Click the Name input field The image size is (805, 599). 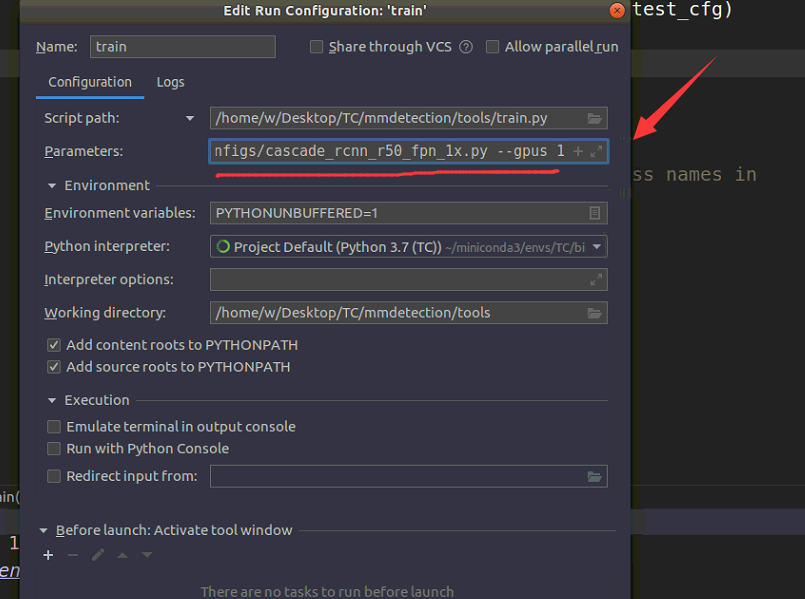(182, 47)
